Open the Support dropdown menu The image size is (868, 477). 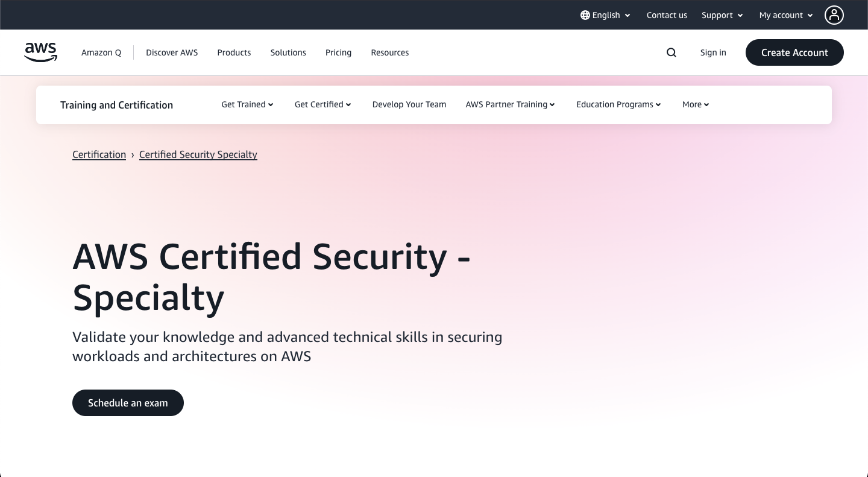[x=722, y=15]
